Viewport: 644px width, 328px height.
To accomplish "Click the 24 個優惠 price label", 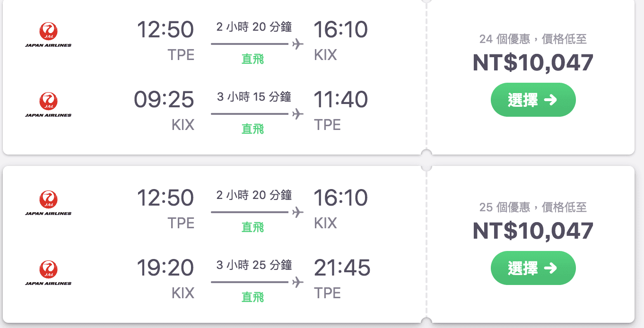I will (533, 39).
